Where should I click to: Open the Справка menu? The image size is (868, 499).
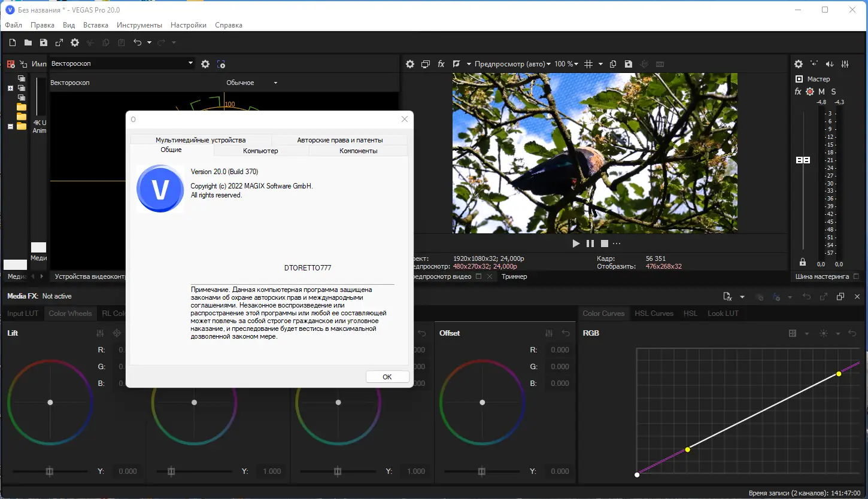coord(229,25)
